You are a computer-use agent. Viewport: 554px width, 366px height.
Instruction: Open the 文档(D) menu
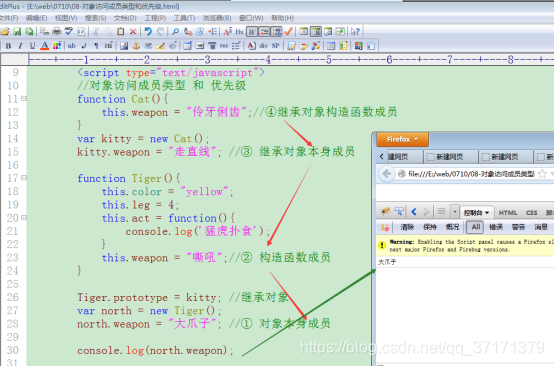[125, 18]
